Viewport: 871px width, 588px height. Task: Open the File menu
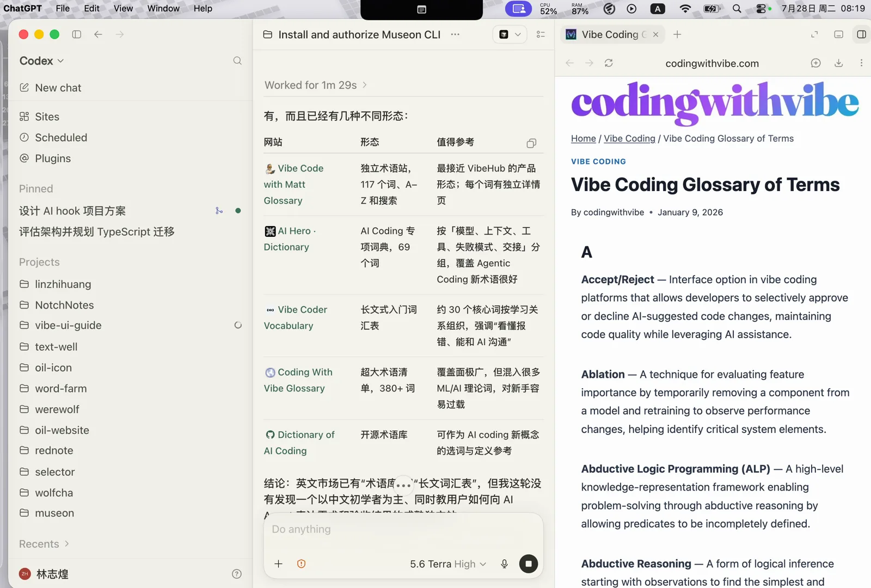63,8
